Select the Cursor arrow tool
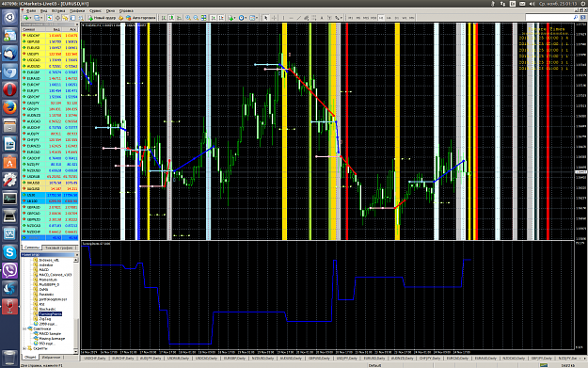588x368 pixels. point(265,18)
